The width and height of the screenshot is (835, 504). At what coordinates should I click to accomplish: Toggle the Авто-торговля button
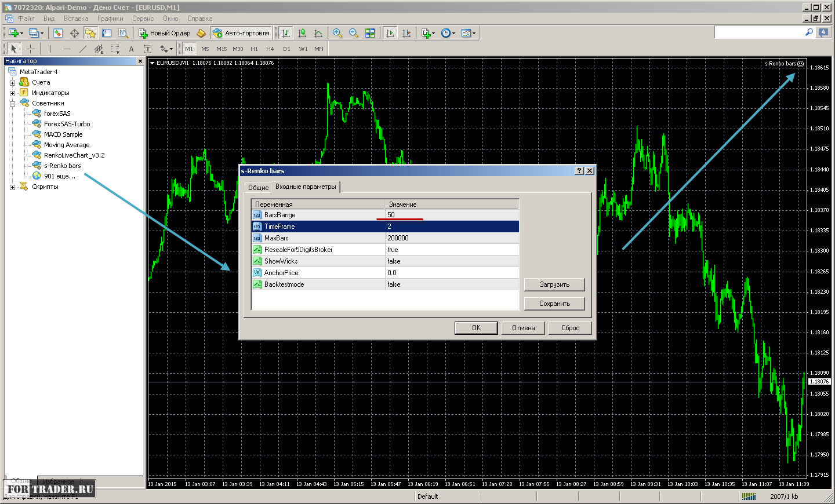(x=241, y=33)
